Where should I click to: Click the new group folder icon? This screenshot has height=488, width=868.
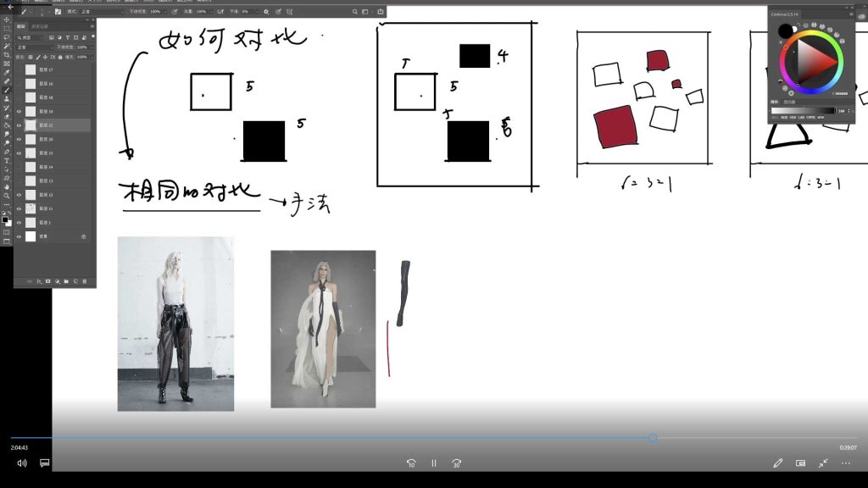(66, 281)
